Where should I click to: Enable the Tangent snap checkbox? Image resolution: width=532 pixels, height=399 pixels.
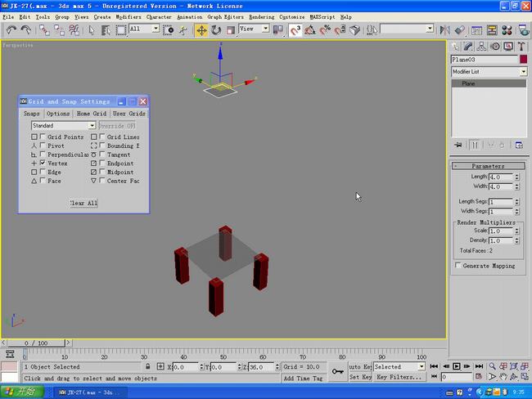coord(102,155)
